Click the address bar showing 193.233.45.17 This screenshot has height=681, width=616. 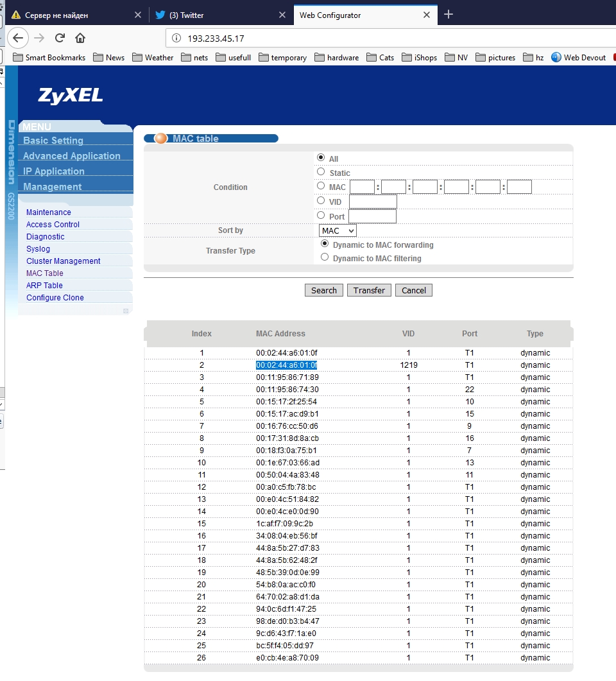391,39
